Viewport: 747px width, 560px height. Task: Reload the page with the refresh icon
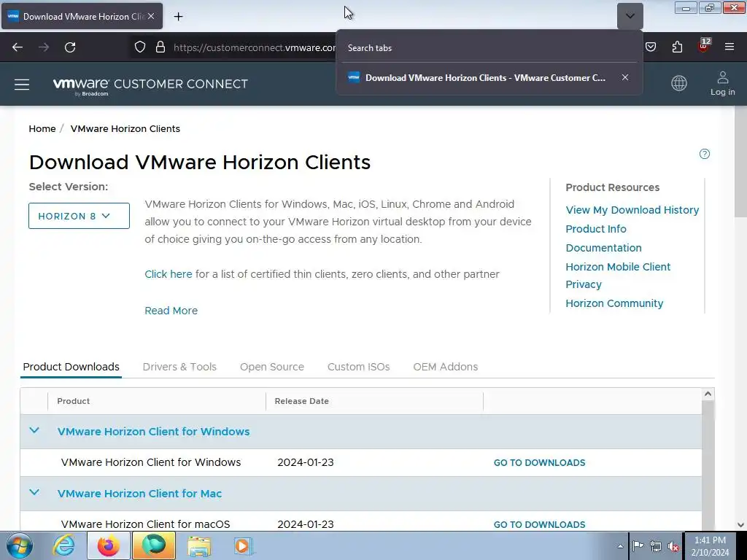(x=70, y=47)
